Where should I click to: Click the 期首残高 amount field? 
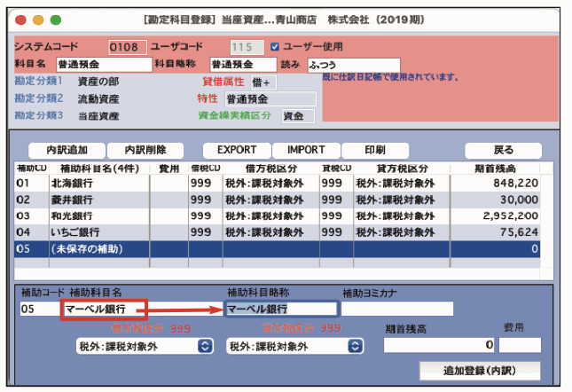440,345
